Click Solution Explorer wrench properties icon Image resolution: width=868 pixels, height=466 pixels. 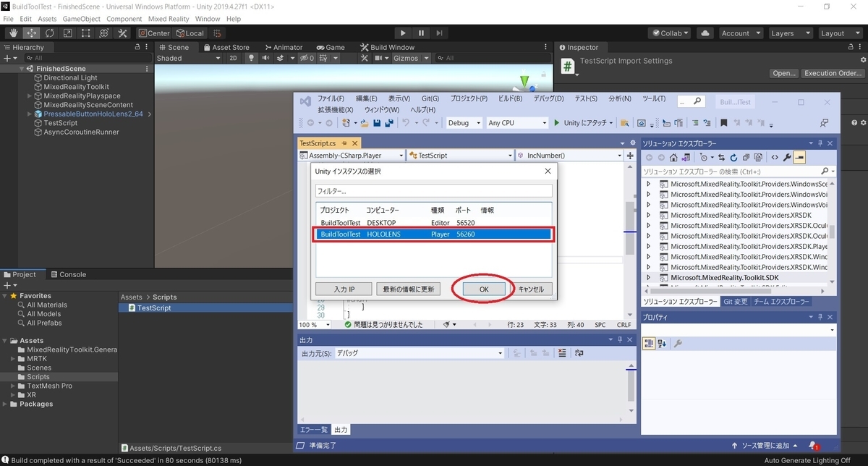(787, 157)
